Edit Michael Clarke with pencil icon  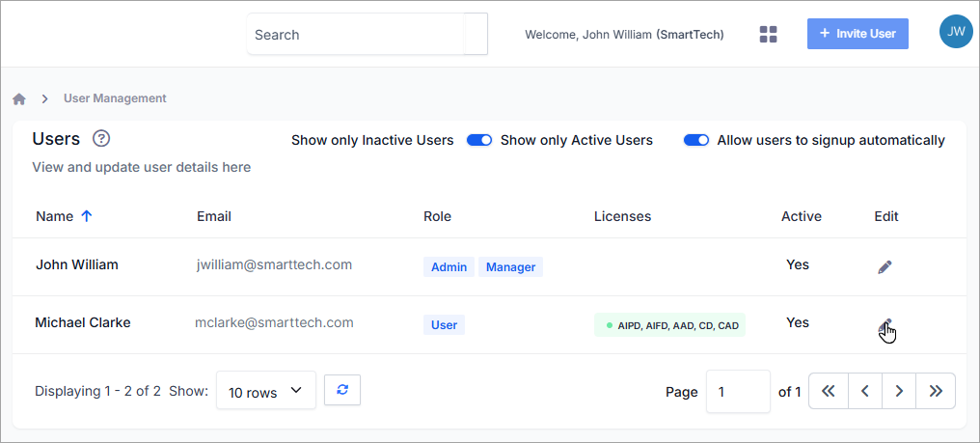[x=885, y=325]
